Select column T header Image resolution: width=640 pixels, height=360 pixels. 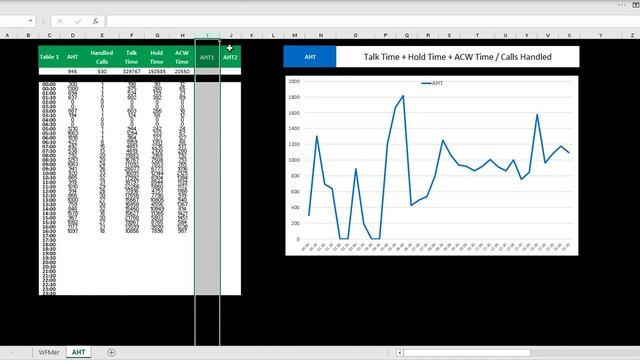477,36
